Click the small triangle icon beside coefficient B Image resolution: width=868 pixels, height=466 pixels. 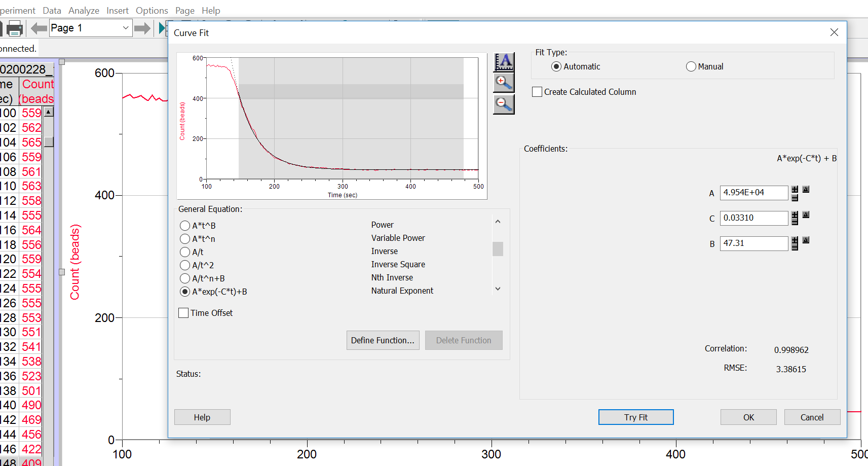pyautogui.click(x=806, y=240)
